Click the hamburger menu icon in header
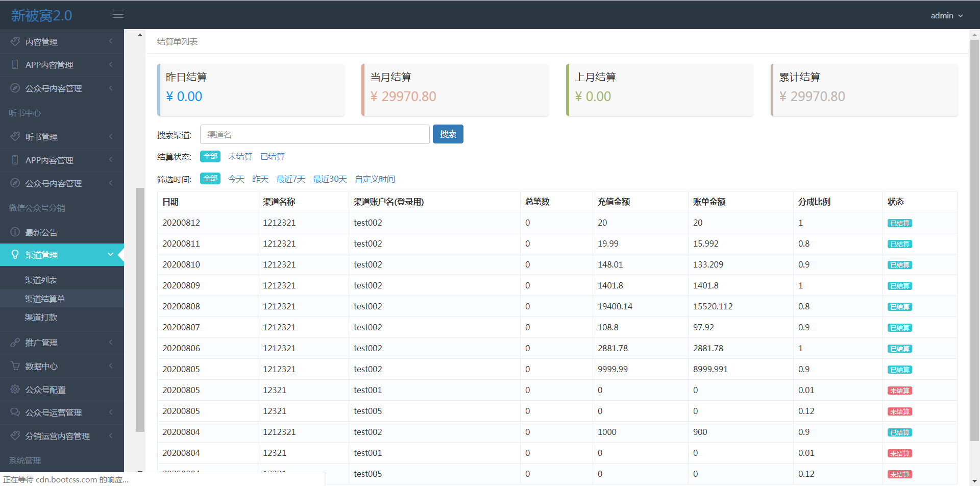Image resolution: width=980 pixels, height=486 pixels. tap(118, 15)
